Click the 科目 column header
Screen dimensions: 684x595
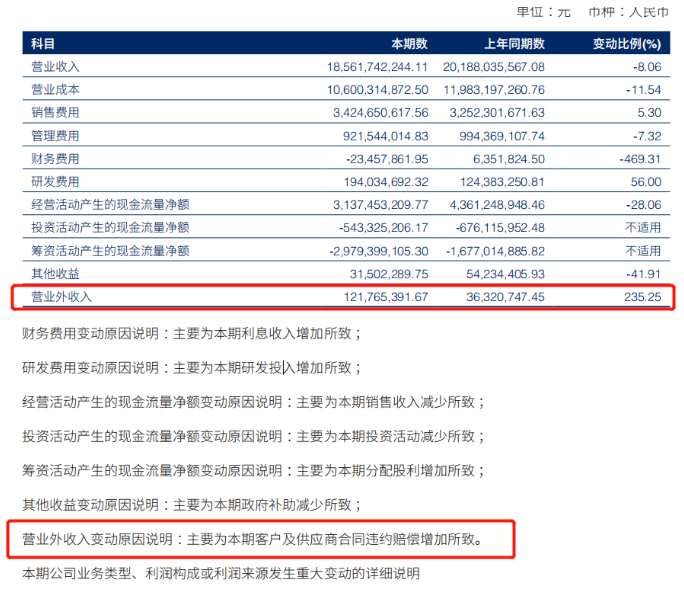[x=43, y=44]
